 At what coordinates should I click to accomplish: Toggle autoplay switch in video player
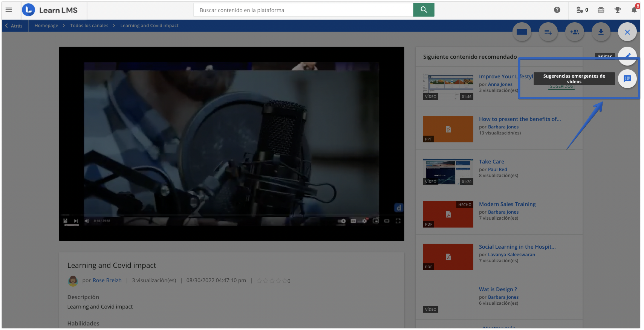(341, 221)
